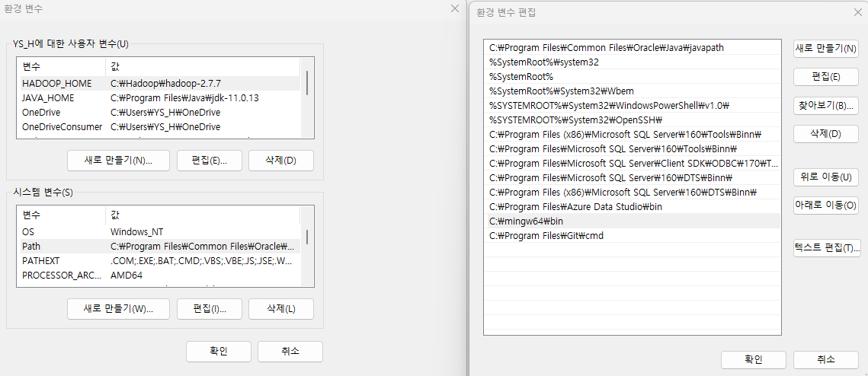This screenshot has width=868, height=376.
Task: Click the 값 column header in system variables
Action: click(x=202, y=215)
